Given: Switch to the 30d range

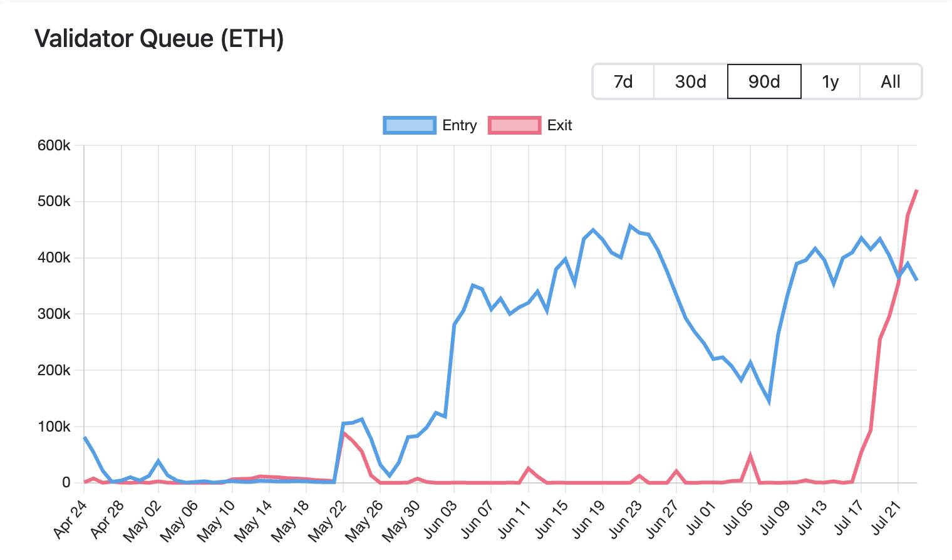Looking at the screenshot, I should coord(690,81).
